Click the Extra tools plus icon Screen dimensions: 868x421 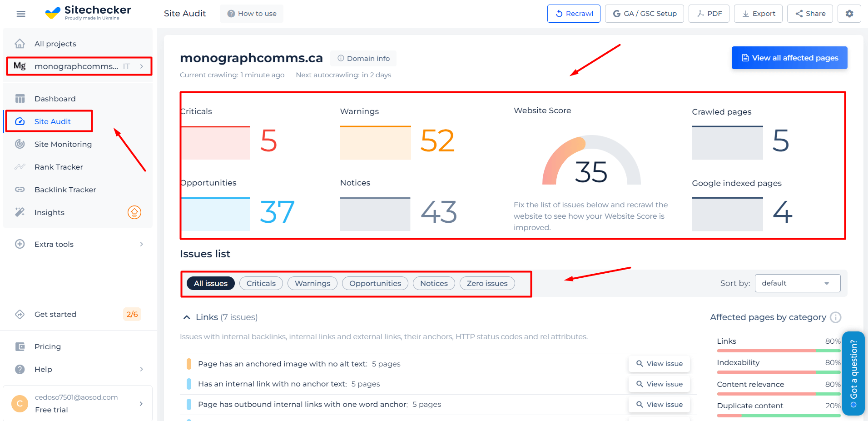coord(20,244)
